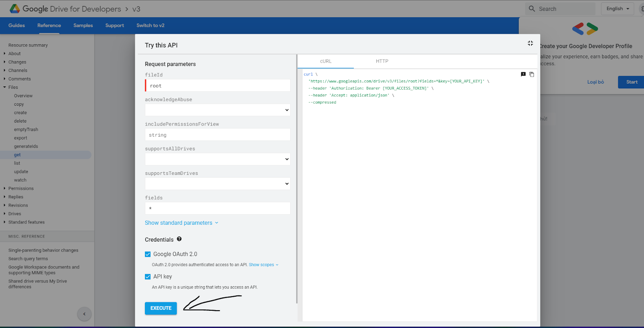This screenshot has width=644, height=328.
Task: Open Shared drive versus My Drive differences
Action: point(38,284)
